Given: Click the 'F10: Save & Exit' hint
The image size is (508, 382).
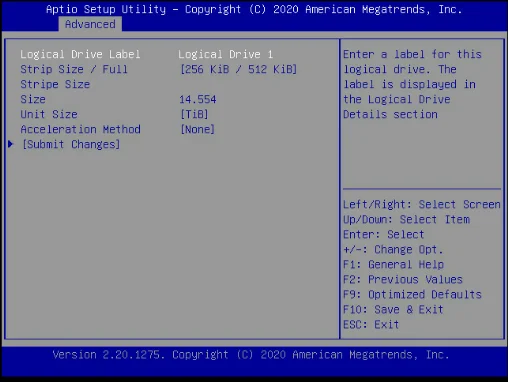Looking at the screenshot, I should click(x=393, y=309).
